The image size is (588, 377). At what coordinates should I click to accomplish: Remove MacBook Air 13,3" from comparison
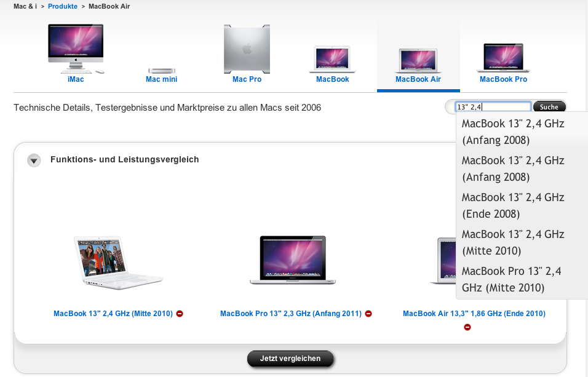point(467,327)
